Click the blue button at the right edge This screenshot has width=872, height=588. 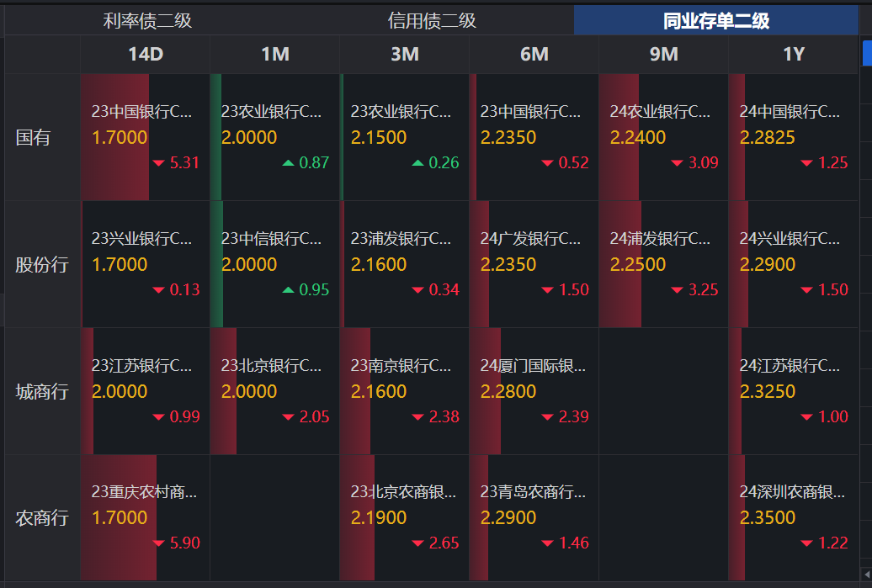point(868,52)
